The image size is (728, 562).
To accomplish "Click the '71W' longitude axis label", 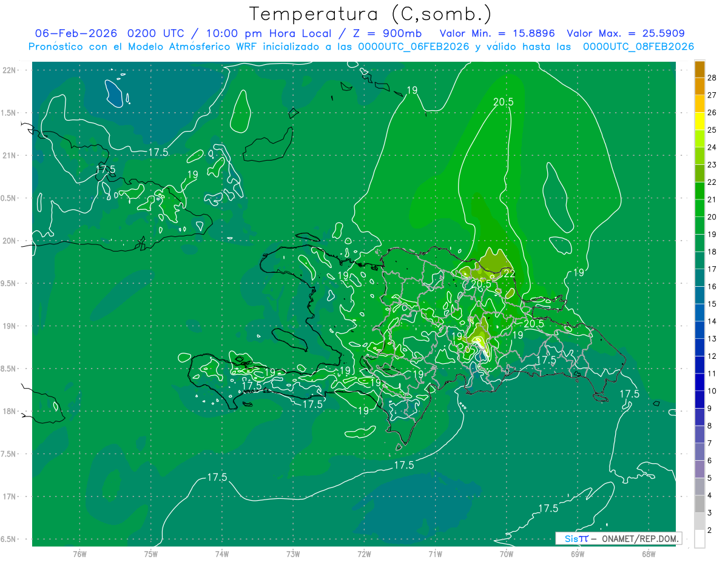I will [x=435, y=554].
